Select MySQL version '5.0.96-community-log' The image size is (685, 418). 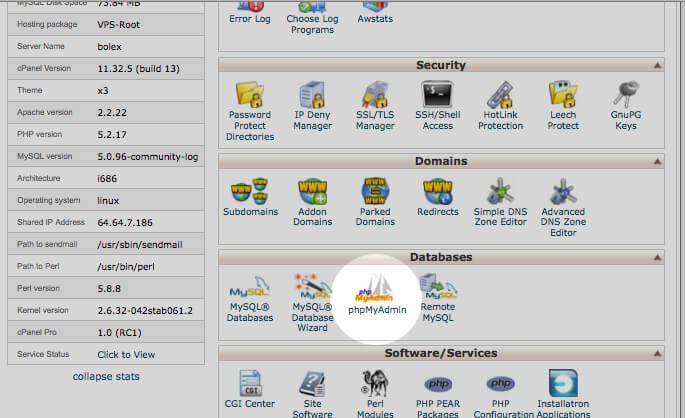(x=148, y=156)
